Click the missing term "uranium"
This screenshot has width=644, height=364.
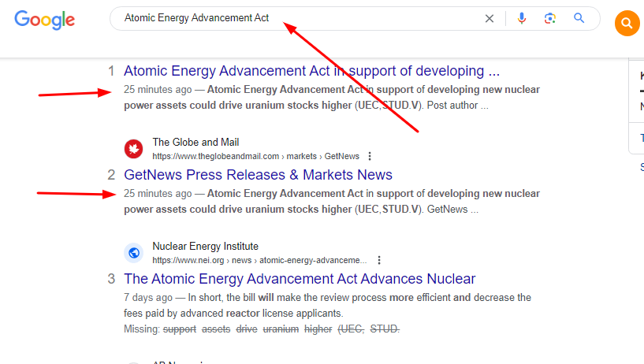pos(281,329)
